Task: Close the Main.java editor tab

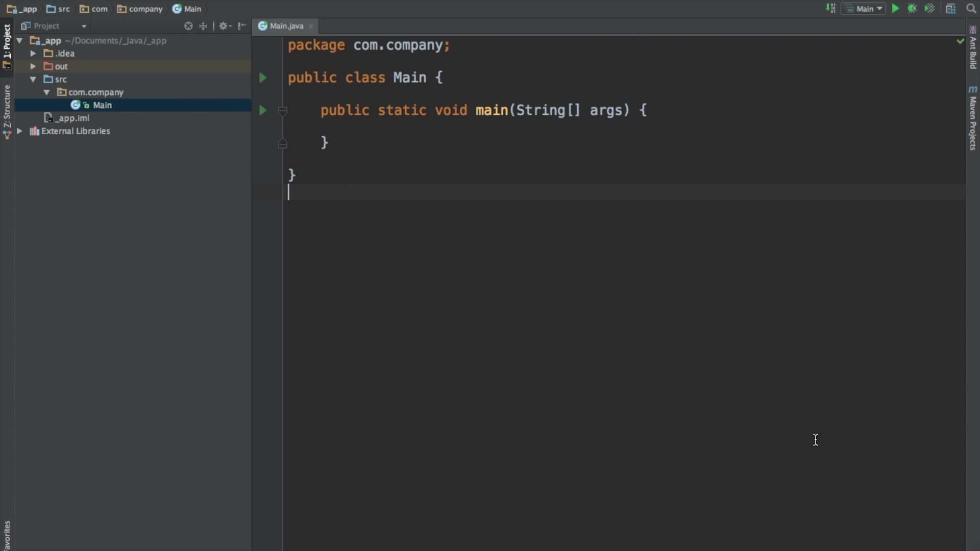Action: (310, 26)
